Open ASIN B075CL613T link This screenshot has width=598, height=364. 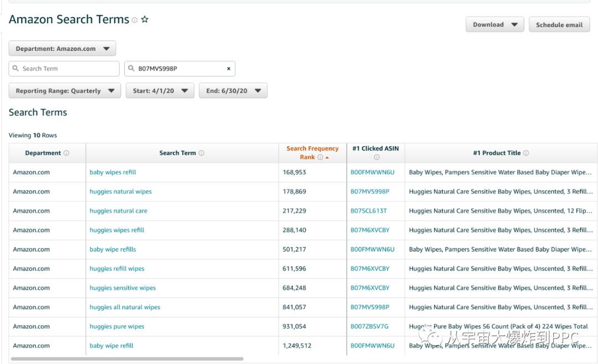click(x=369, y=211)
